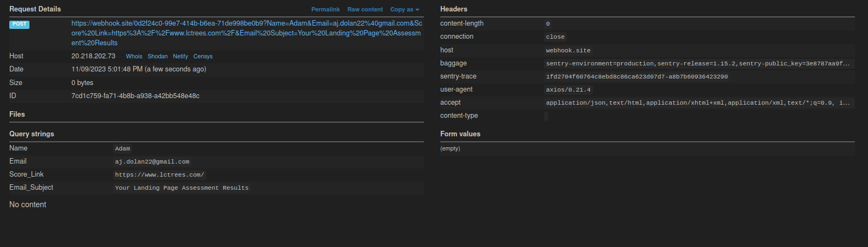Click the accept header value
The image size is (868, 247).
(x=697, y=103)
